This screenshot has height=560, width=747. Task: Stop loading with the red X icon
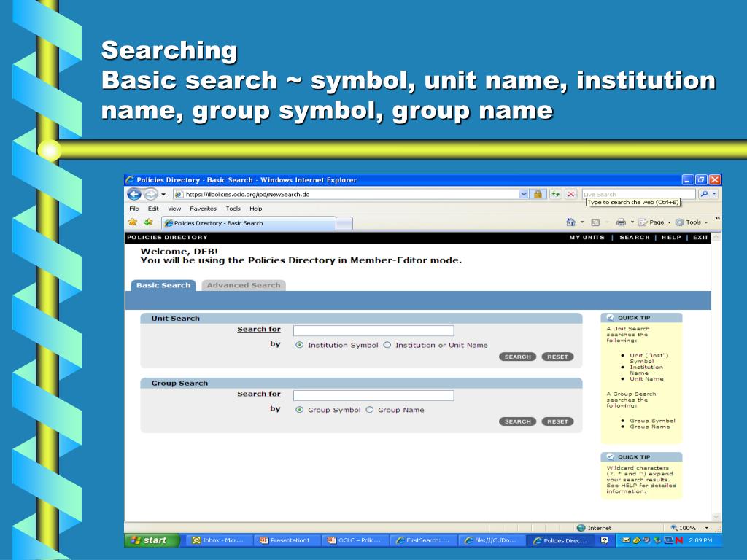point(570,194)
